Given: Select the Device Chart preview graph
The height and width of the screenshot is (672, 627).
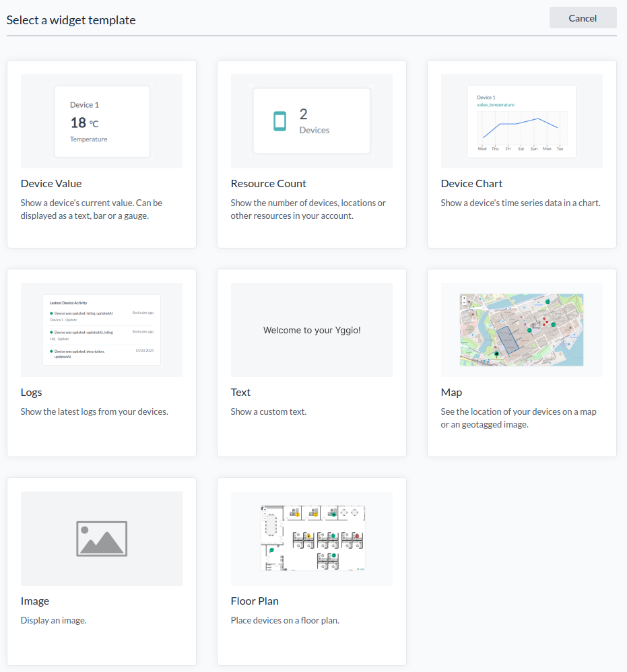Looking at the screenshot, I should [521, 121].
